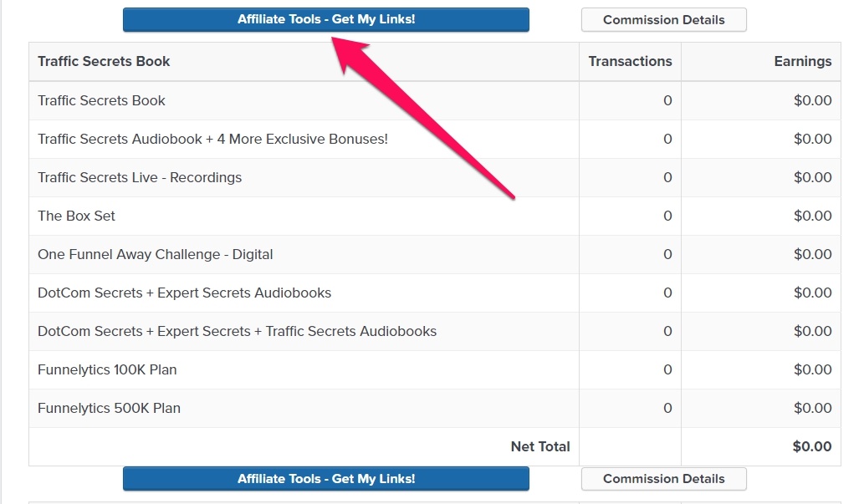Click the Transactions column header
Image resolution: width=864 pixels, height=504 pixels.
point(630,61)
